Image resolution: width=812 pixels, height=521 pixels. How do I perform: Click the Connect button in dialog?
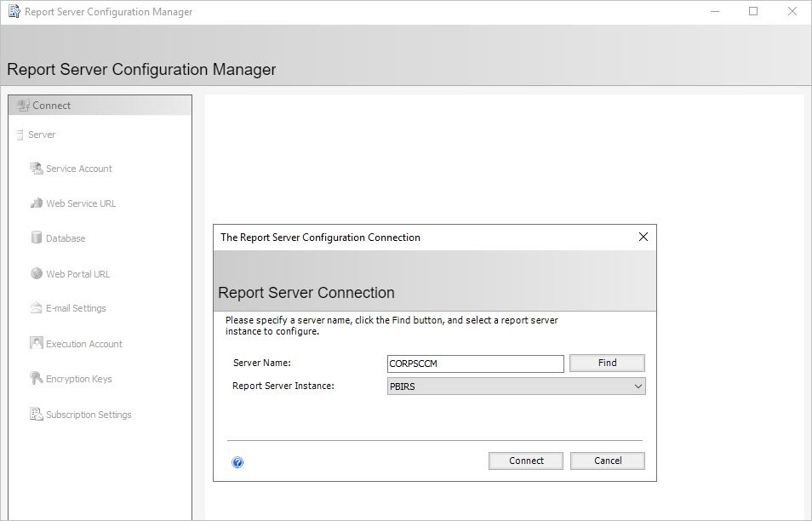pos(526,461)
